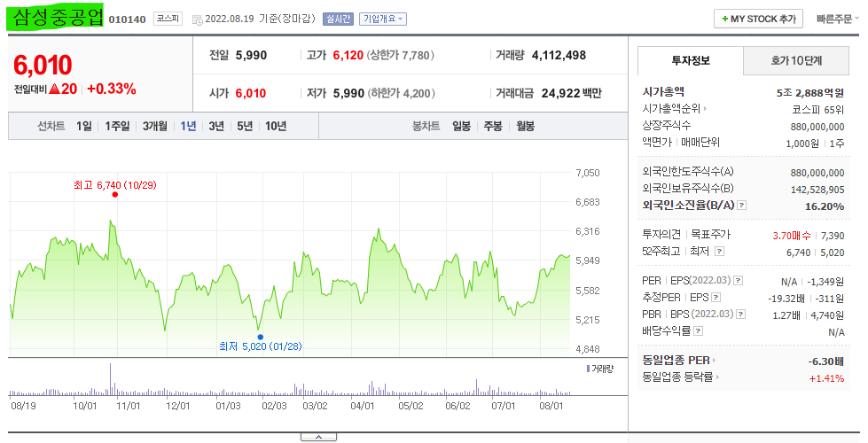Click the 삼성중공업 stock name
This screenshot has height=443, width=868.
(x=57, y=17)
